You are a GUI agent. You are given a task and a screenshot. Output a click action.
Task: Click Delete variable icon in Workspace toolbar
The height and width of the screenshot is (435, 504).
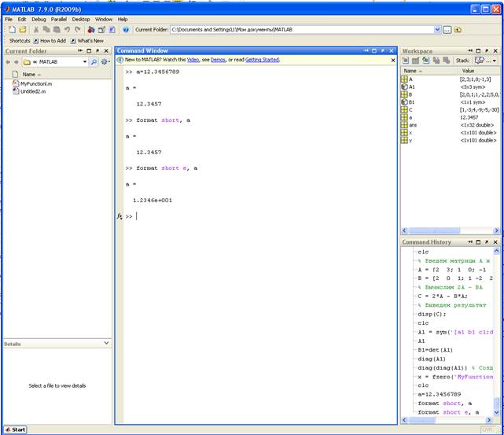tap(446, 61)
